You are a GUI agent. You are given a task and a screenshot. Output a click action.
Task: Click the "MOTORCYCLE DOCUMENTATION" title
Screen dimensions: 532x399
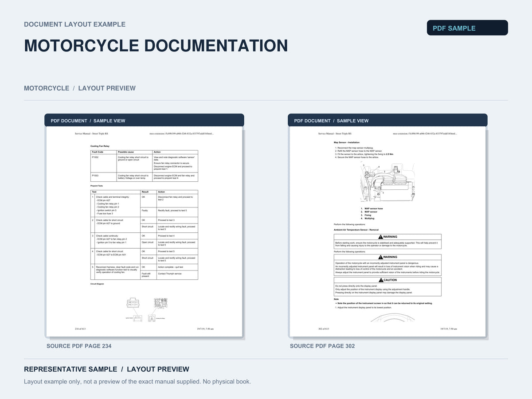click(x=156, y=46)
